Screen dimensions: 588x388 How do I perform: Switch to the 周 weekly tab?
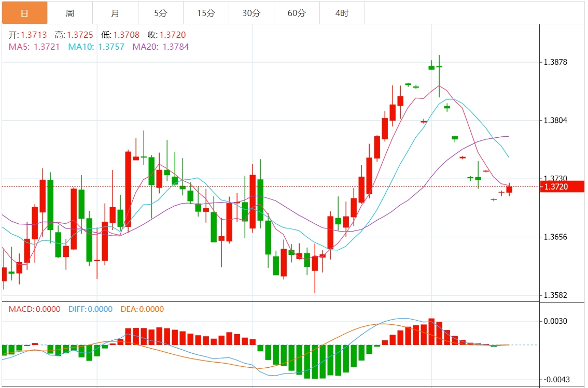coord(70,13)
